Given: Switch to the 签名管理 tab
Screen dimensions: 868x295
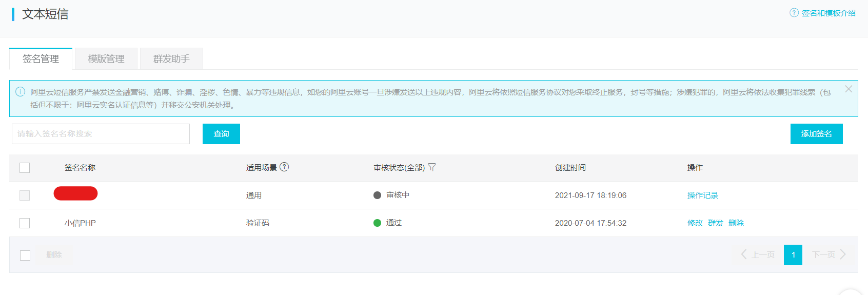Looking at the screenshot, I should pyautogui.click(x=41, y=59).
